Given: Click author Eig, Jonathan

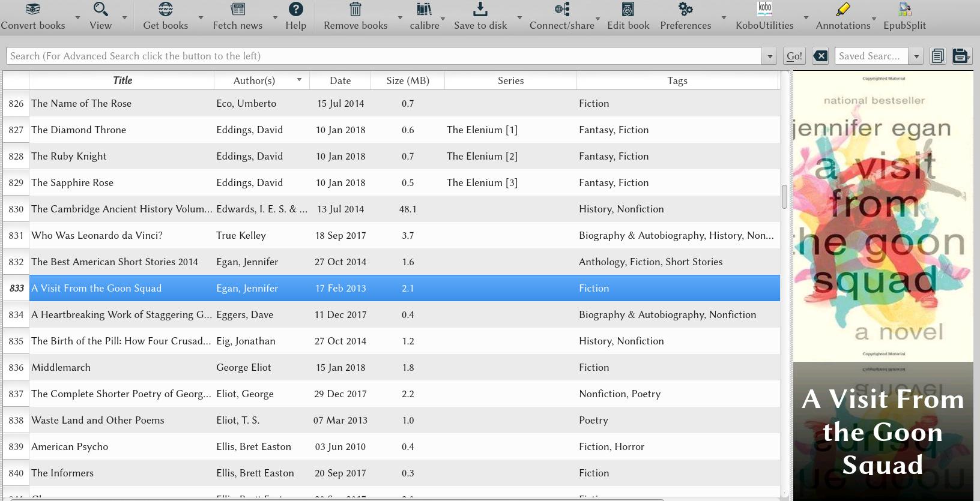Looking at the screenshot, I should point(246,341).
